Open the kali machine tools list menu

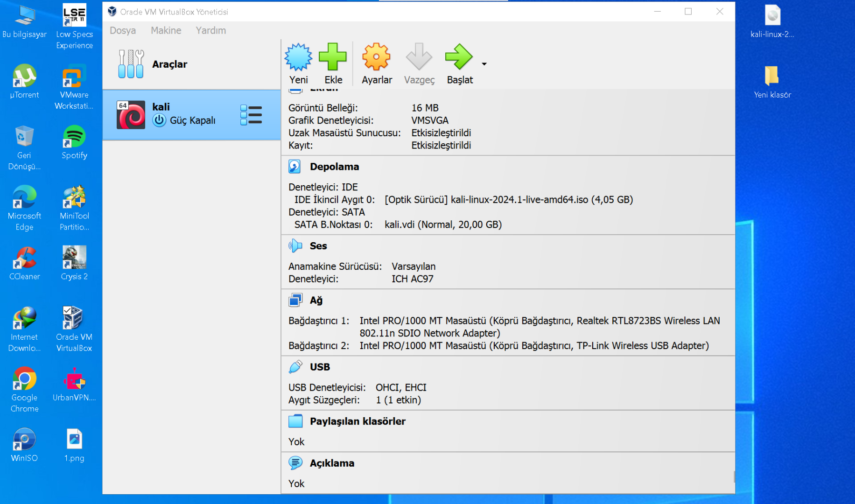click(x=251, y=115)
